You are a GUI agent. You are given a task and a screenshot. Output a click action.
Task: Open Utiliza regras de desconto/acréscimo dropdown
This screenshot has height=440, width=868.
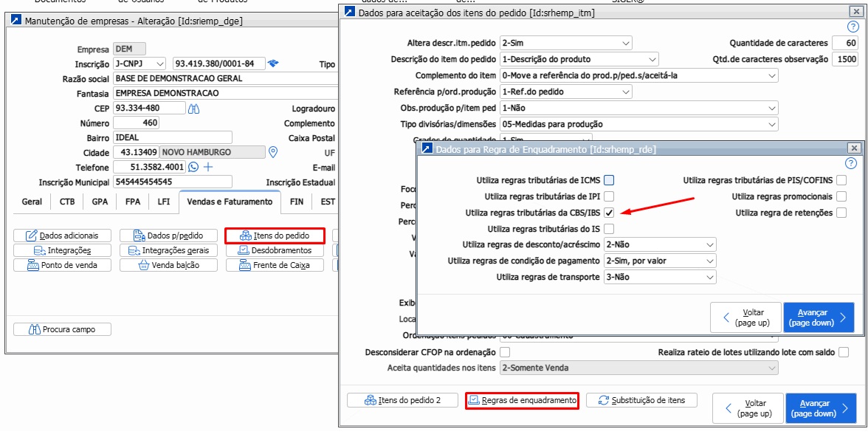(661, 244)
